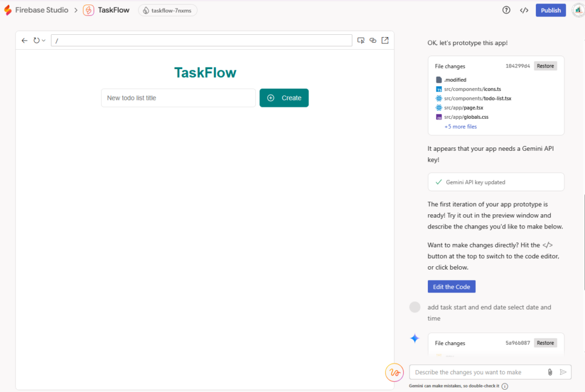Click the Create button in TaskFlow
585x392 pixels.
pos(284,98)
